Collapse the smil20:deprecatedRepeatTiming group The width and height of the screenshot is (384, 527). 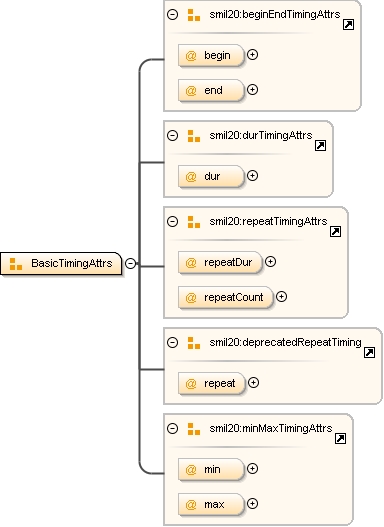(172, 342)
